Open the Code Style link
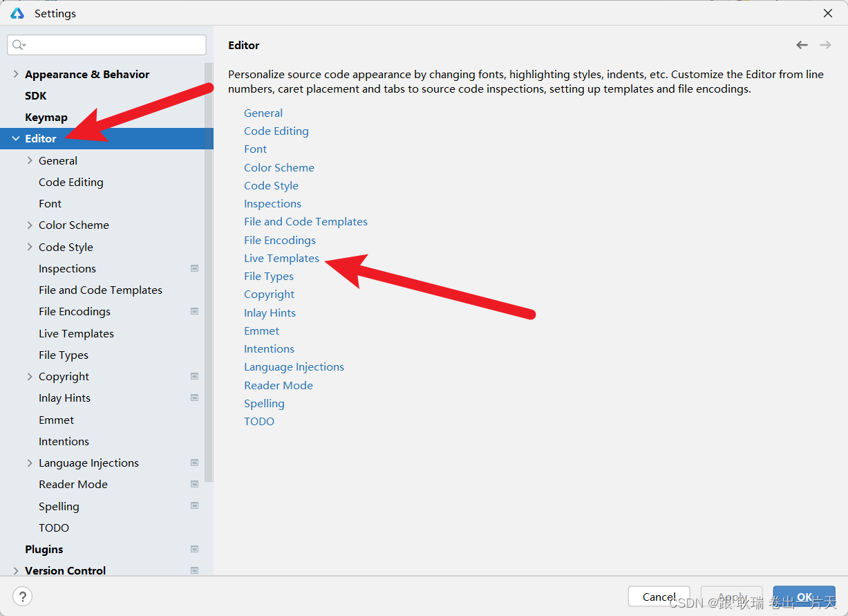Image resolution: width=848 pixels, height=616 pixels. tap(271, 185)
